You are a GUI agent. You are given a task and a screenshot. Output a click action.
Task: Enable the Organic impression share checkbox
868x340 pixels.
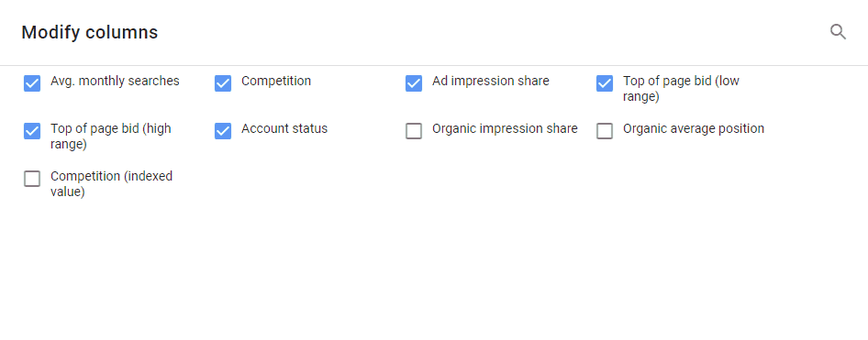tap(414, 131)
